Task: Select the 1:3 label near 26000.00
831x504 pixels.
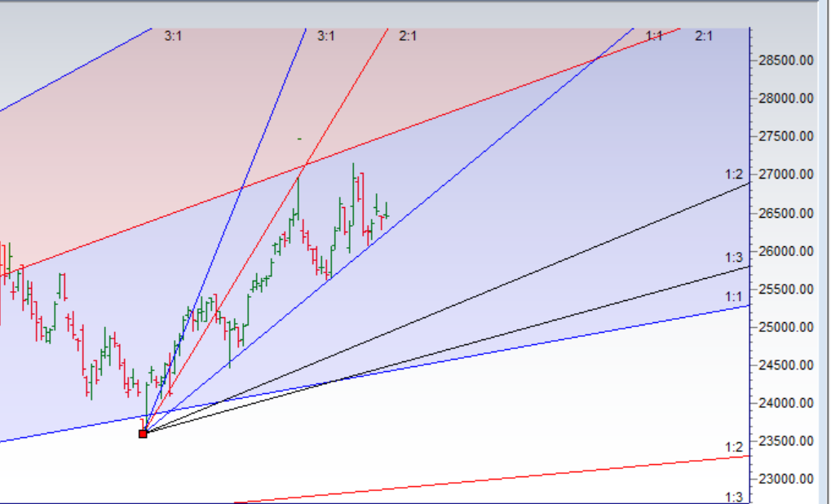Action: [734, 258]
